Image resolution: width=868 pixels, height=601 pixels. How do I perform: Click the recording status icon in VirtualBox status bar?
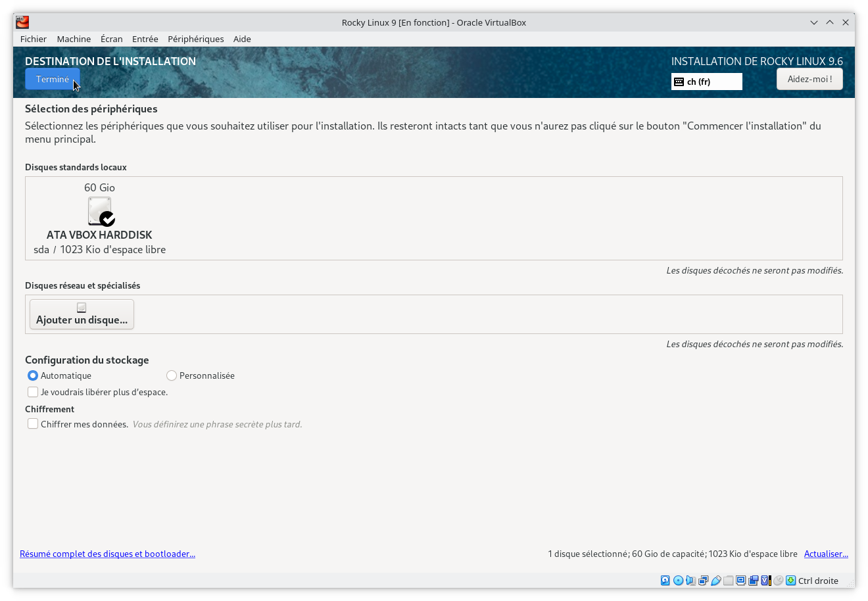click(752, 580)
